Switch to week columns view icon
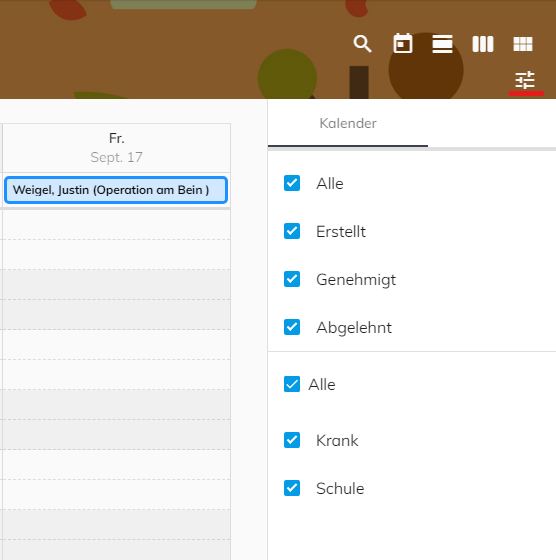556x560 pixels. pos(483,44)
